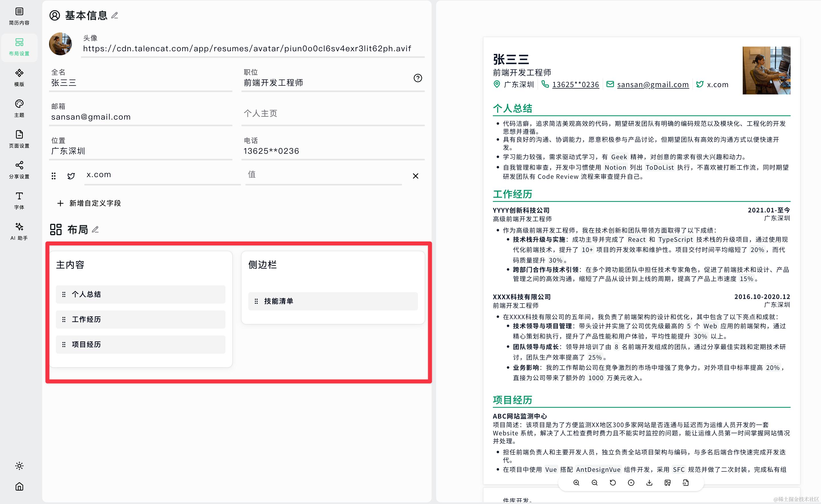Remove the x.com custom field
Screen dimensions: 821x504
415,176
